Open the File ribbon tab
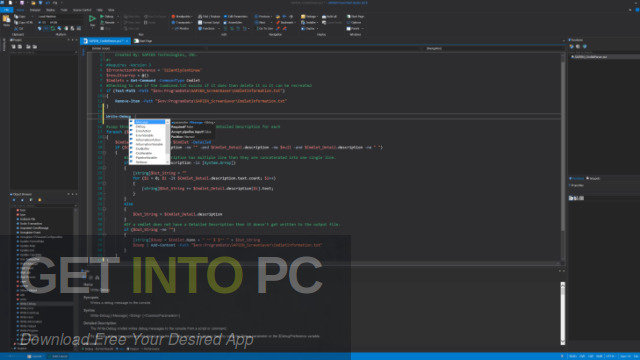The image size is (640, 360). pos(6,10)
